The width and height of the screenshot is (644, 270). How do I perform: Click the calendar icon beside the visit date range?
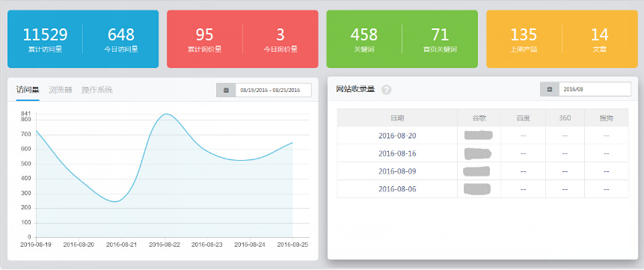coord(226,90)
